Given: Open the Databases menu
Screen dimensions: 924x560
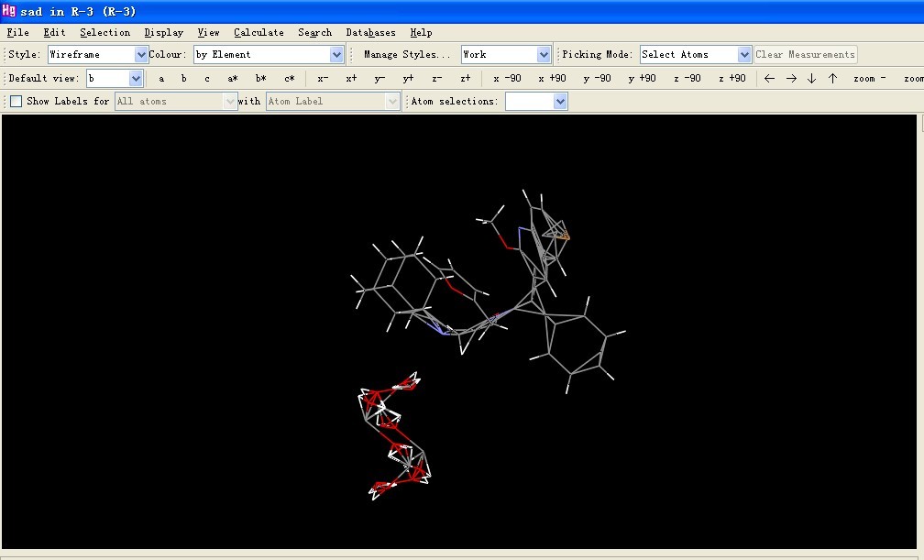Looking at the screenshot, I should point(369,32).
